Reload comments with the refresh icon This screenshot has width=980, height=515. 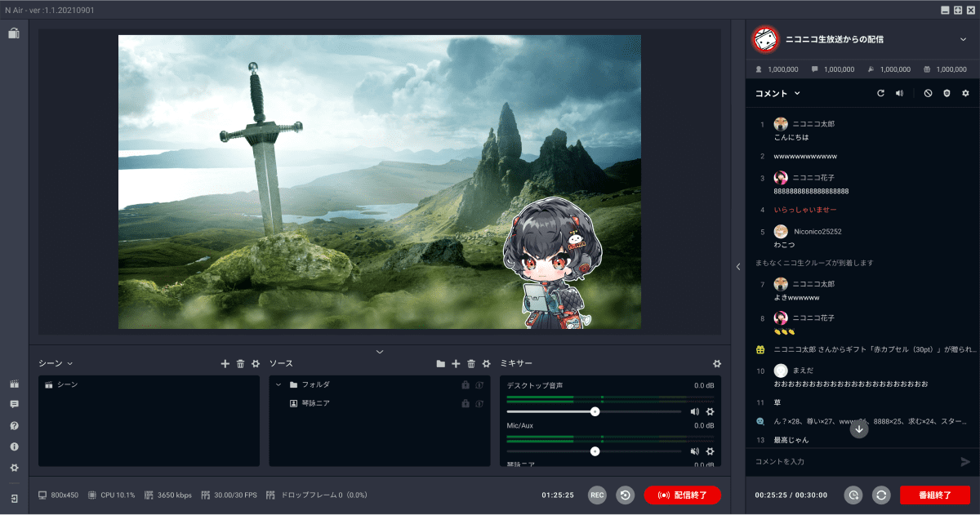[x=880, y=93]
